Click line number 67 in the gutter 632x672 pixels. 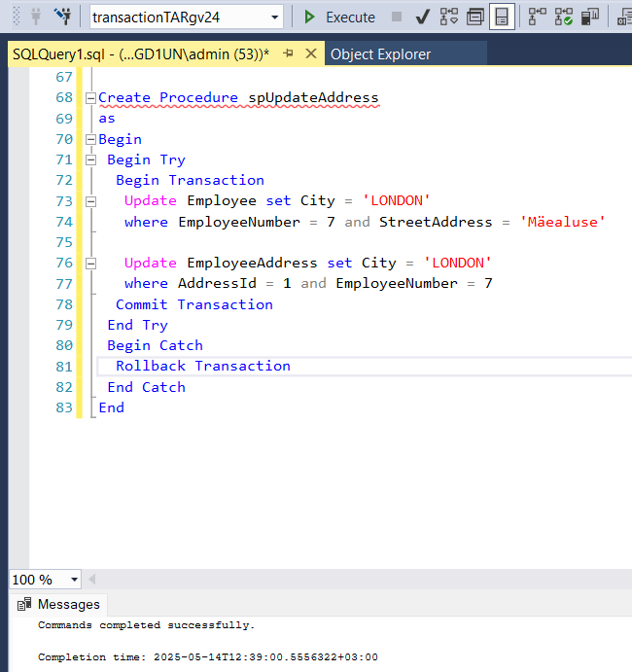64,77
